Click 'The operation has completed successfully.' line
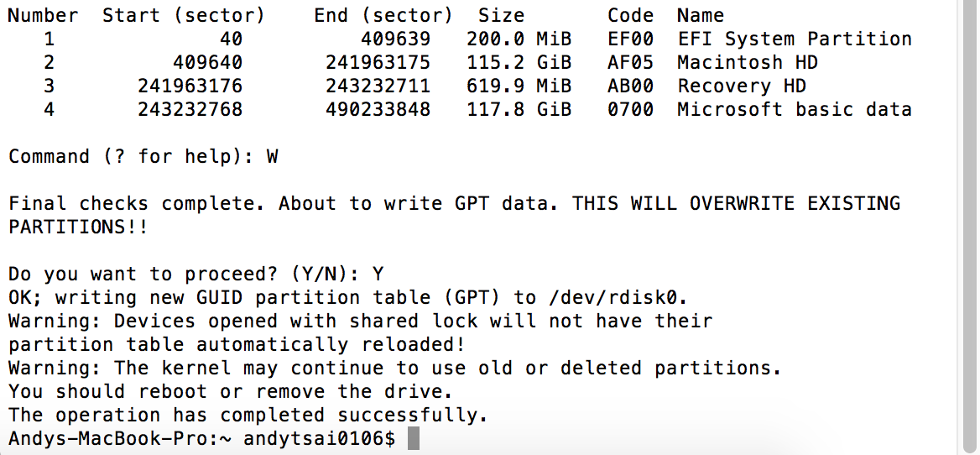The height and width of the screenshot is (455, 980). [248, 415]
